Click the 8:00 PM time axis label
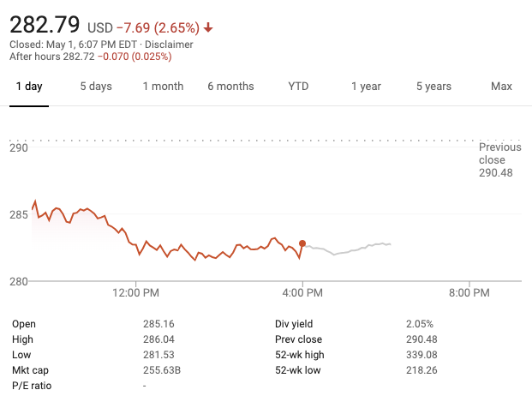532x402 pixels. (469, 293)
